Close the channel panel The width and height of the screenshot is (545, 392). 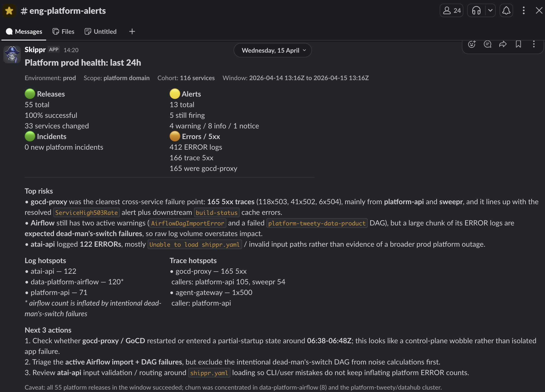[x=539, y=11]
